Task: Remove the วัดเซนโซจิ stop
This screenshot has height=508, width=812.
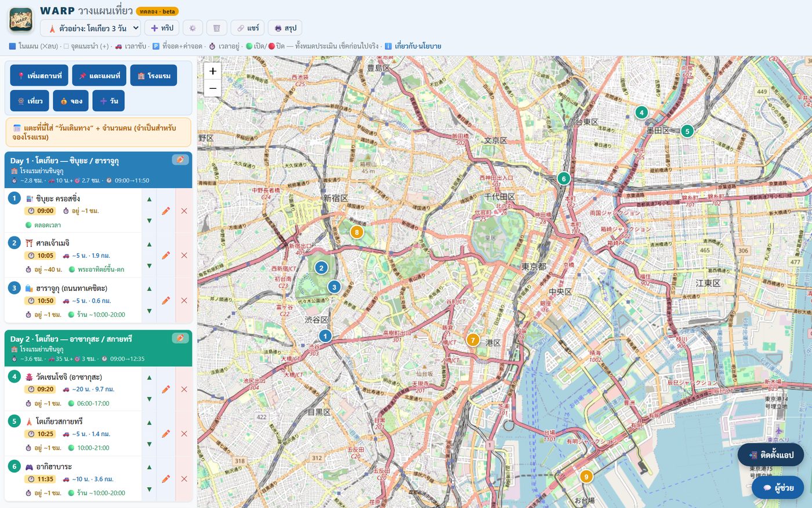Action: tap(184, 389)
